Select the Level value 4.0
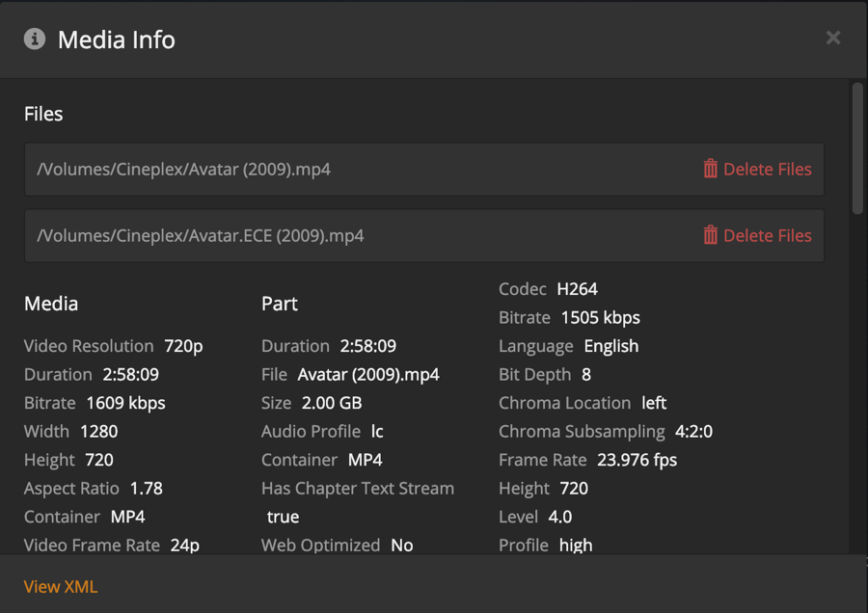This screenshot has height=613, width=868. pos(560,517)
